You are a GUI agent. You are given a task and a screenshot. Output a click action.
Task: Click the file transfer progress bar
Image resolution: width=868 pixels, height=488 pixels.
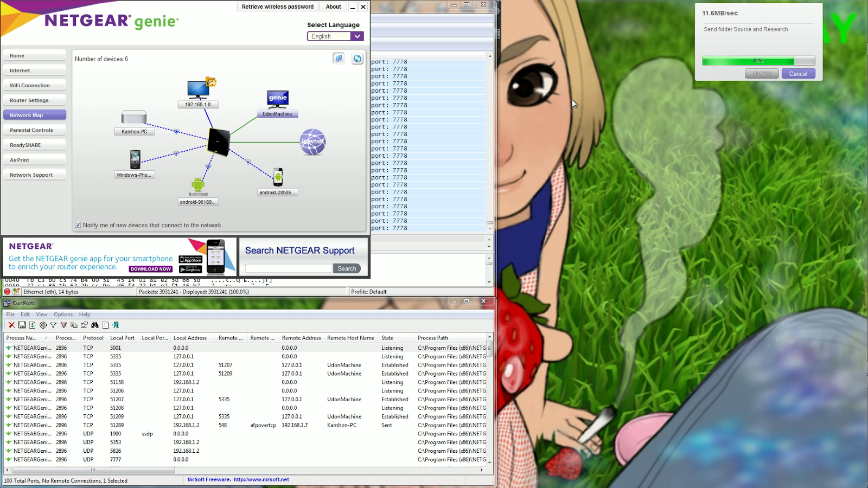(x=758, y=61)
